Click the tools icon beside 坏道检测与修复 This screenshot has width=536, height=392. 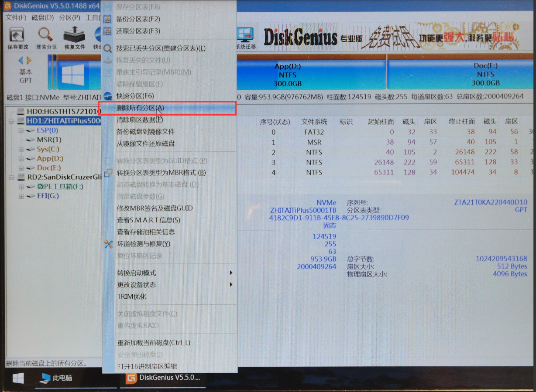pyautogui.click(x=108, y=244)
